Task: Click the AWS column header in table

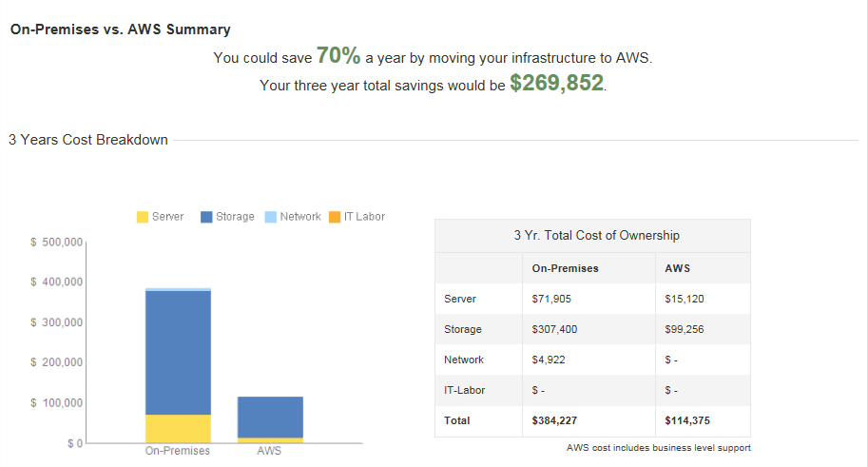Action: click(x=678, y=268)
